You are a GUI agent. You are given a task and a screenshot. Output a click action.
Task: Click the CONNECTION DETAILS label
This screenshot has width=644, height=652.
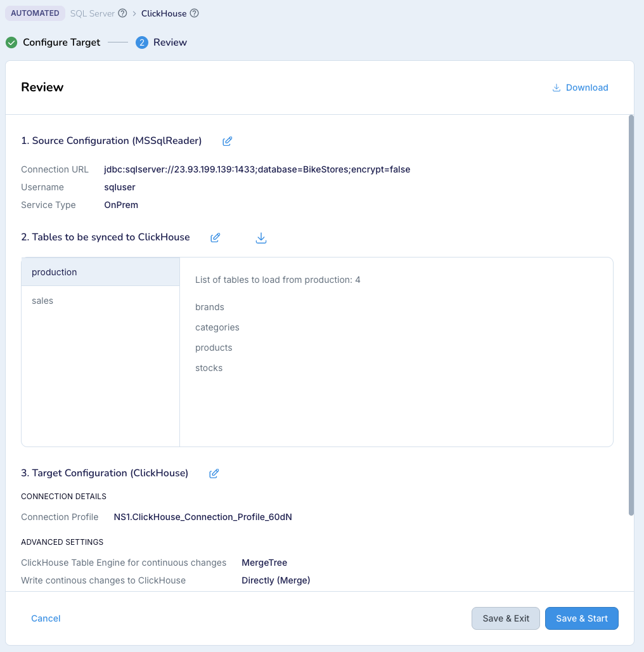pyautogui.click(x=63, y=497)
